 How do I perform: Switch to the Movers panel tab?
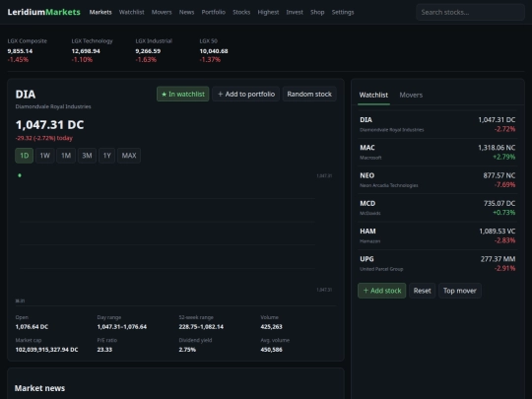pos(411,95)
